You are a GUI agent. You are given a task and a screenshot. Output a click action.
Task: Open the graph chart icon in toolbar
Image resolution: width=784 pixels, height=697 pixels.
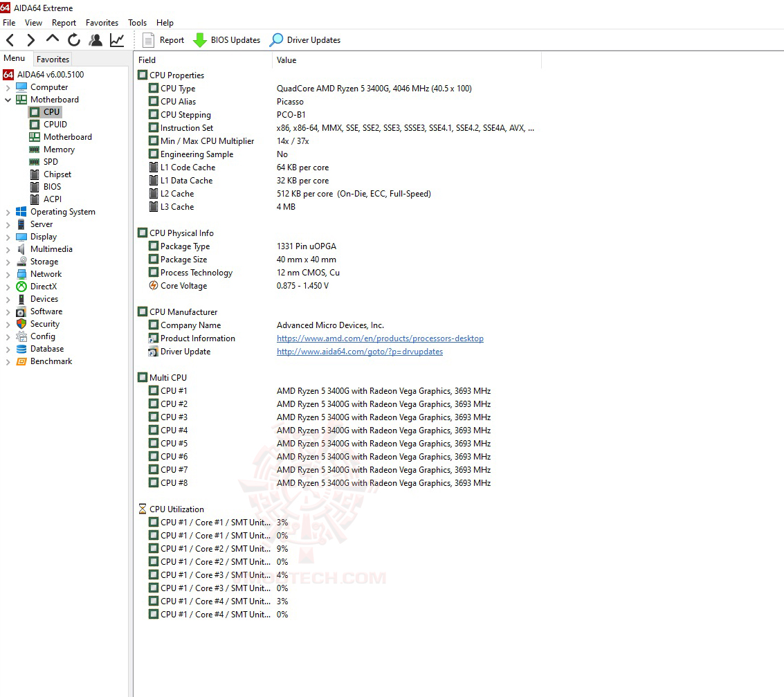[x=117, y=40]
